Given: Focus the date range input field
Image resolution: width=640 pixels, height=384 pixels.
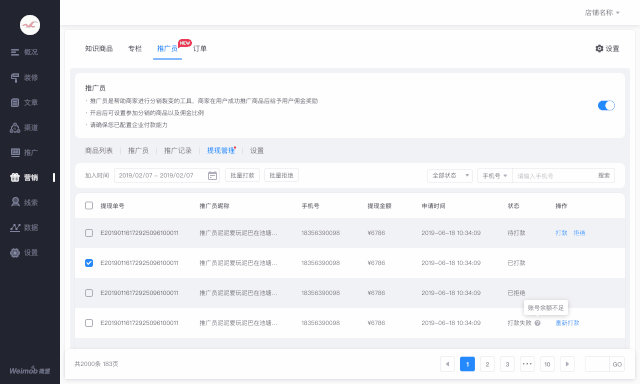Looking at the screenshot, I should pos(167,175).
